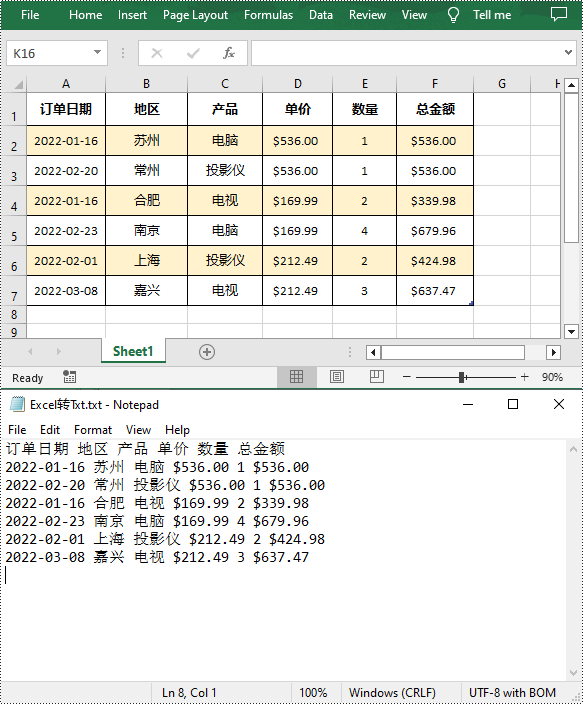Open Notepad Help menu
Viewport: 583px width, 704px height.
click(x=177, y=430)
